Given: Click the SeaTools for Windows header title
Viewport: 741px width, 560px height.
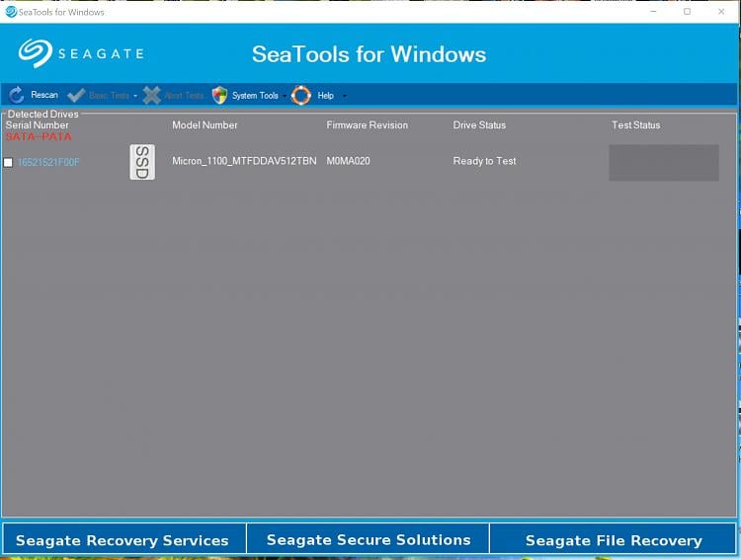Looking at the screenshot, I should tap(370, 54).
